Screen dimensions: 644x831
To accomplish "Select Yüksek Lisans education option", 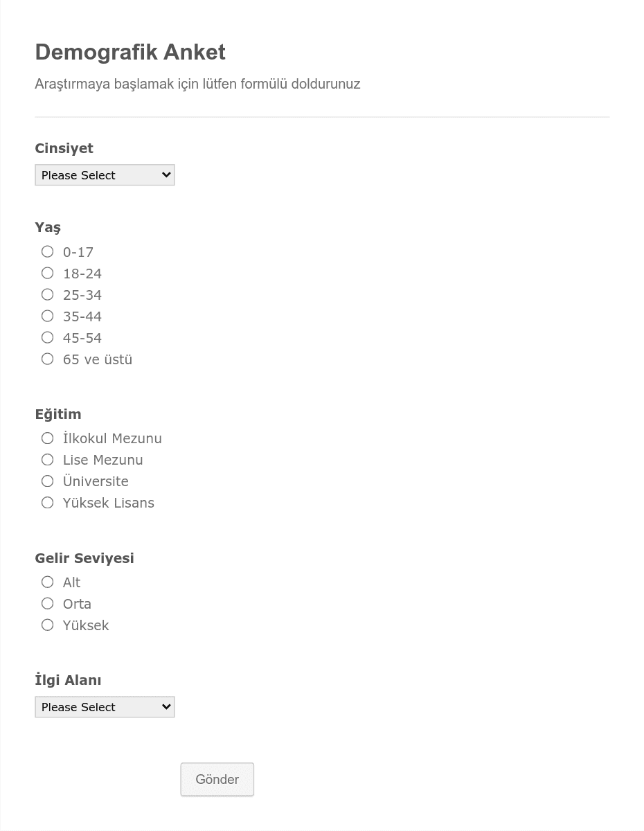I will [x=47, y=502].
